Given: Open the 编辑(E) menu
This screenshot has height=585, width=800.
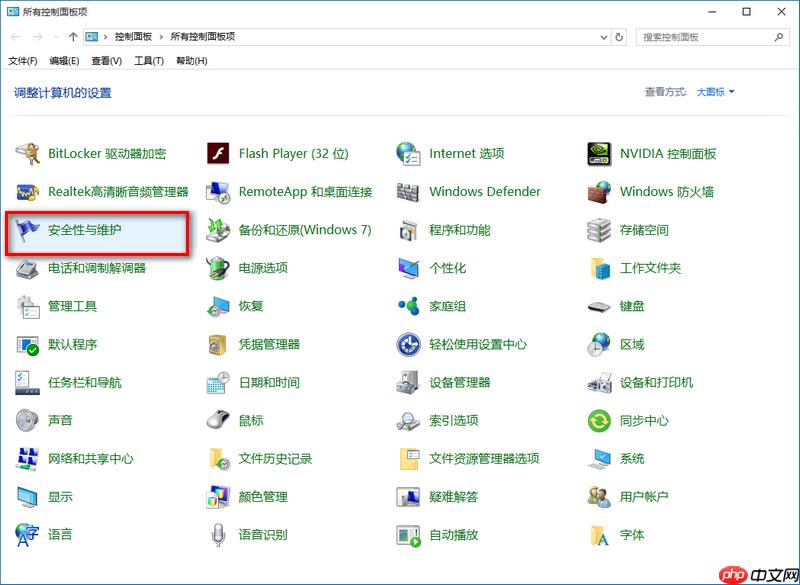Looking at the screenshot, I should coord(64,61).
